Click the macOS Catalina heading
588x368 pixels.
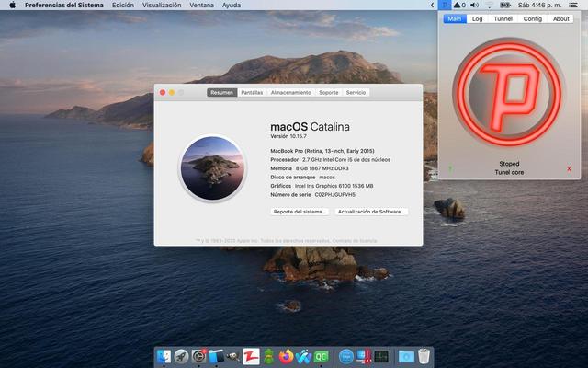tap(310, 127)
